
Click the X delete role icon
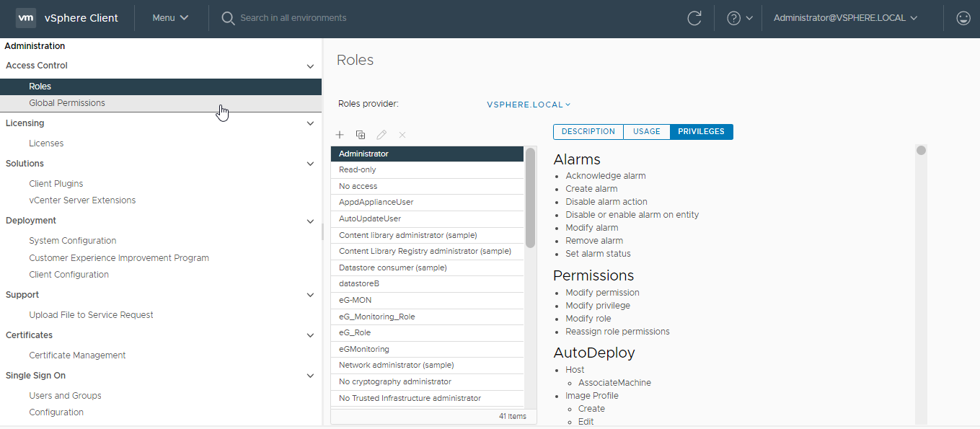402,135
